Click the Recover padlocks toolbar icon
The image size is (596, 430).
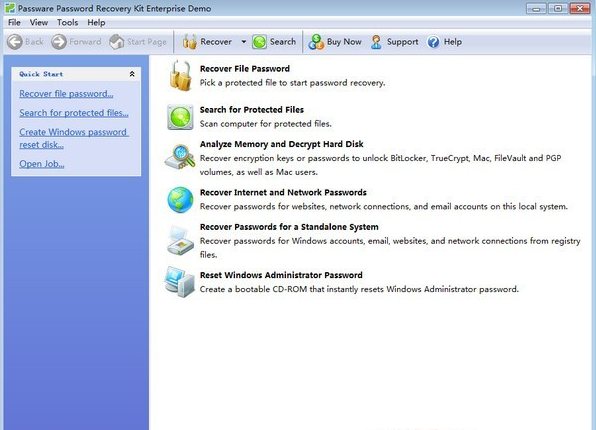pyautogui.click(x=189, y=42)
